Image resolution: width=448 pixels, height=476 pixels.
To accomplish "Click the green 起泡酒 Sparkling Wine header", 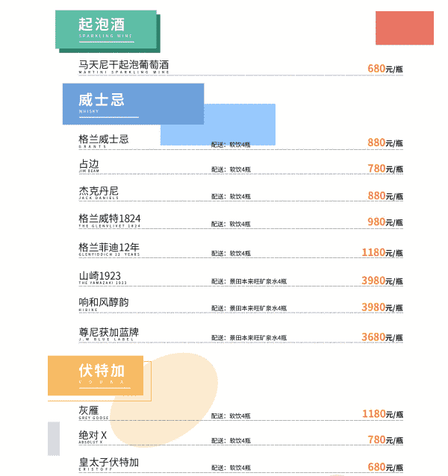I will coord(106,29).
